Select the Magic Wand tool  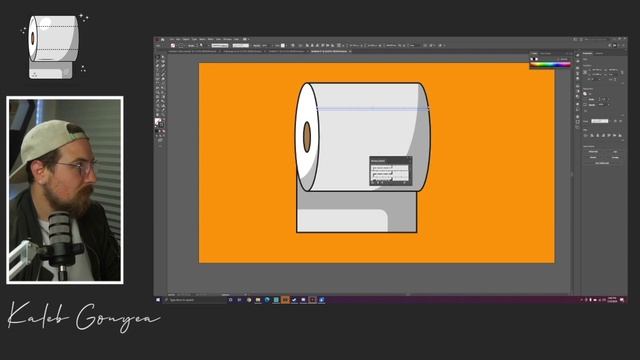click(158, 62)
